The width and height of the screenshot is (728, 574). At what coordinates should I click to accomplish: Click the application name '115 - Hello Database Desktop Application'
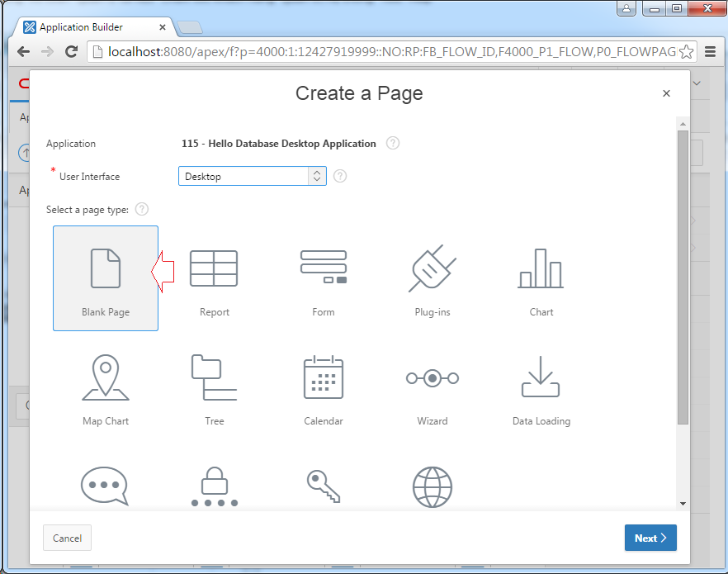click(279, 144)
